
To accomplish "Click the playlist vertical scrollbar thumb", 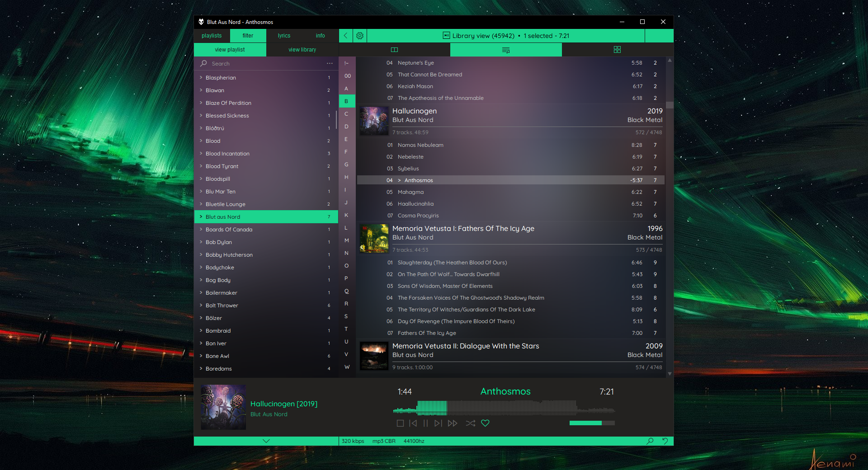I will [670, 105].
